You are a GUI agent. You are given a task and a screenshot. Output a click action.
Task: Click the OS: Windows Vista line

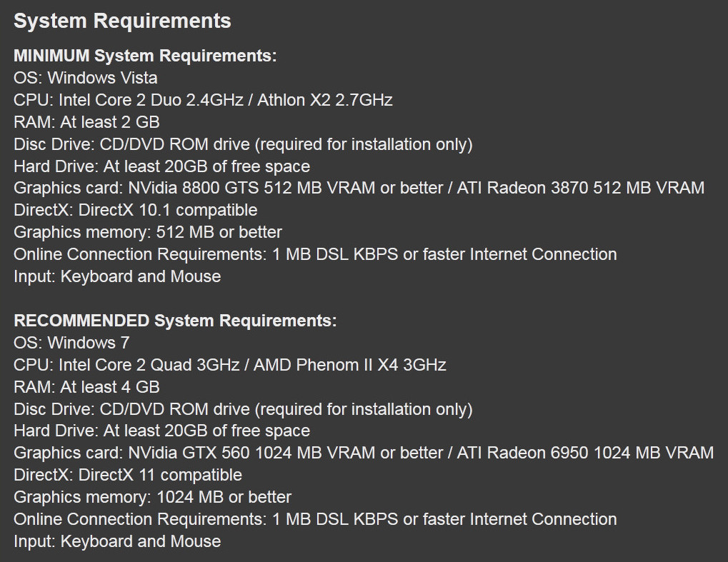coord(86,78)
